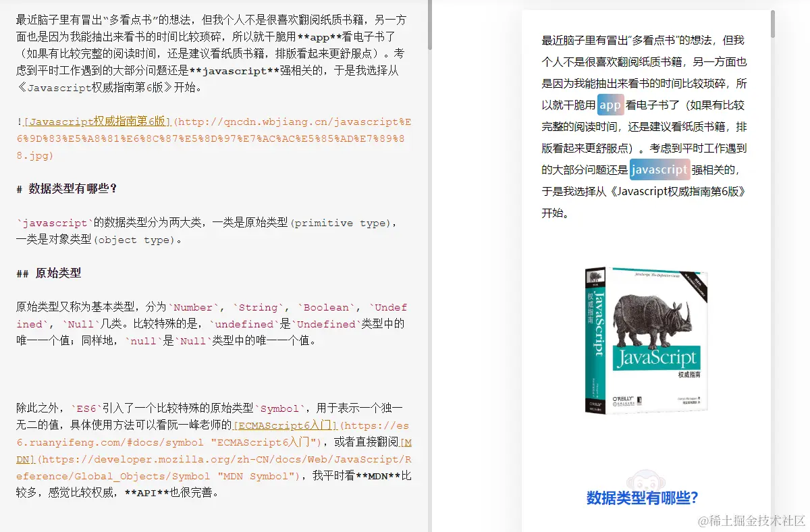Click the Javascript权威指南第6版 image link in editor
This screenshot has height=532, width=810.
click(97, 122)
